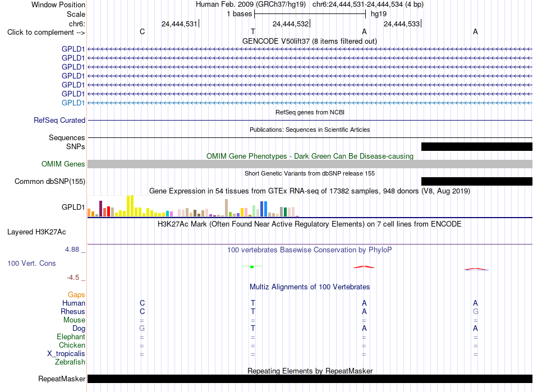Image resolution: width=533 pixels, height=392 pixels.
Task: Click the "Human" alignment row label
Action: [73, 303]
